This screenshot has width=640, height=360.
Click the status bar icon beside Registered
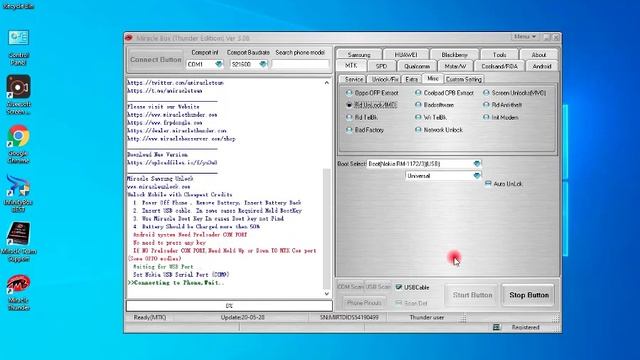pos(496,327)
